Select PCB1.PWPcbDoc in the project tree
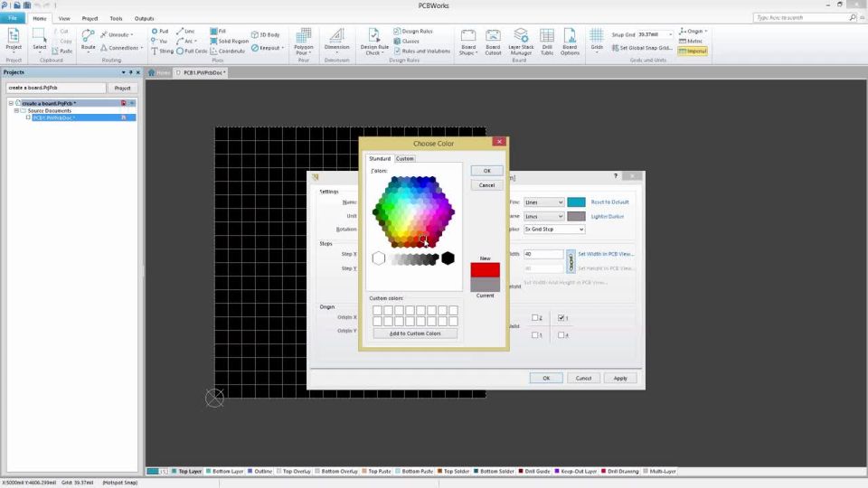The width and height of the screenshot is (868, 488). [x=53, y=117]
